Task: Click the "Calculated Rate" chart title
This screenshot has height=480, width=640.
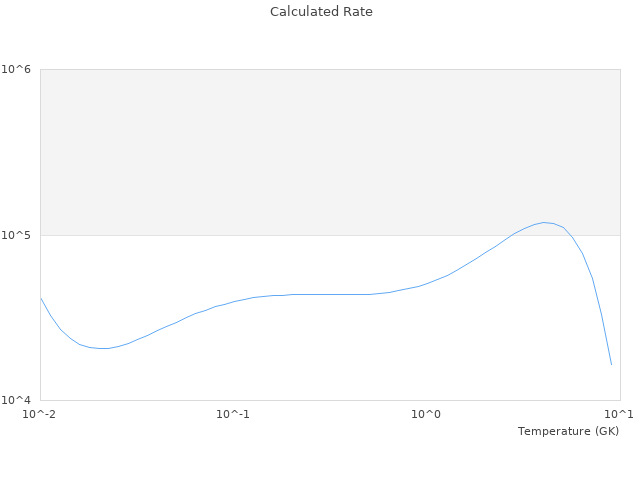Action: click(320, 12)
